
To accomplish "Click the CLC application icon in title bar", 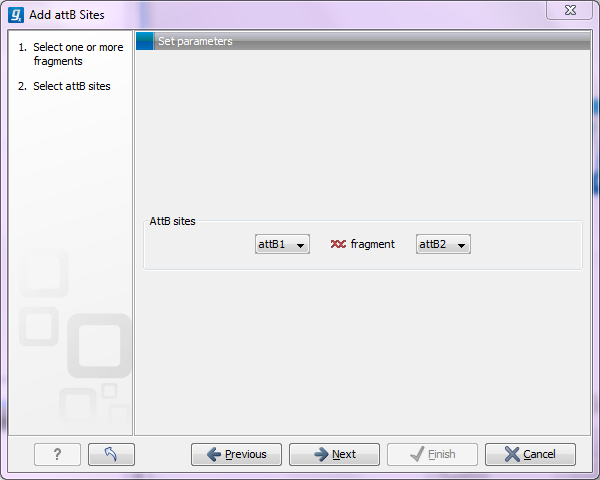I will point(15,15).
